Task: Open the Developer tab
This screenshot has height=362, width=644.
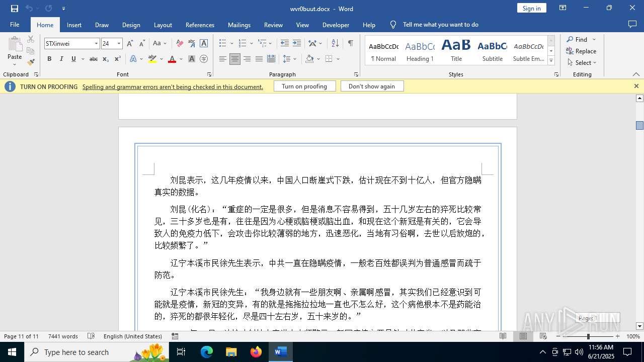Action: click(x=336, y=25)
